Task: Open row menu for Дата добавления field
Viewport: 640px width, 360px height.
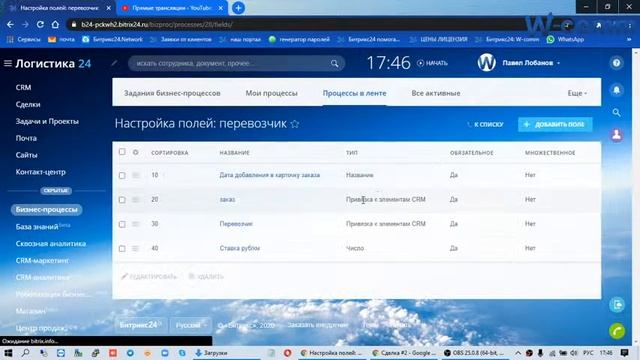Action: [136, 175]
